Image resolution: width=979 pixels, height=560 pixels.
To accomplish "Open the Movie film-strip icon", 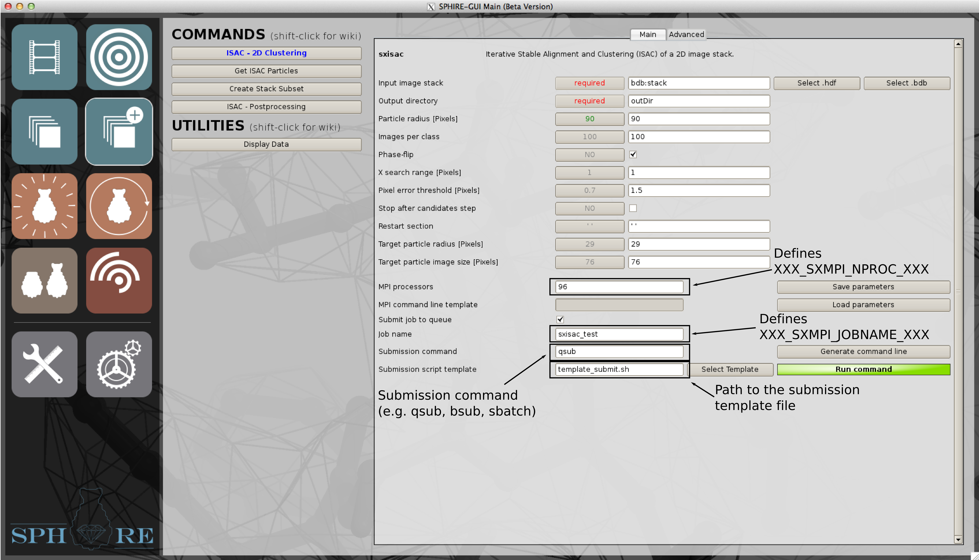I will click(x=44, y=57).
